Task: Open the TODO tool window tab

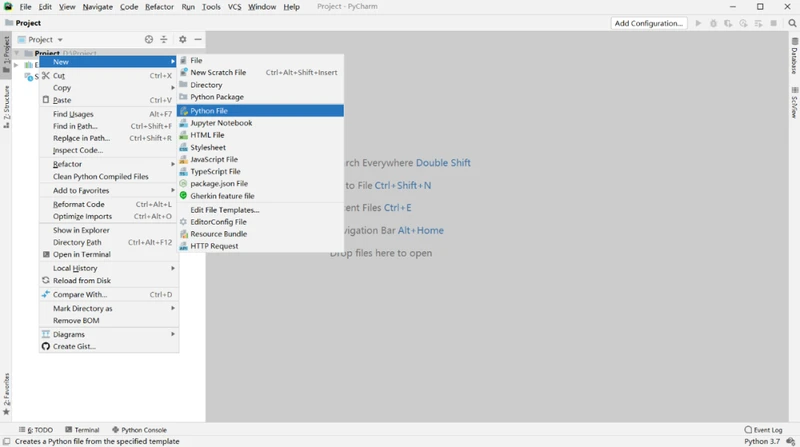Action: pyautogui.click(x=36, y=430)
